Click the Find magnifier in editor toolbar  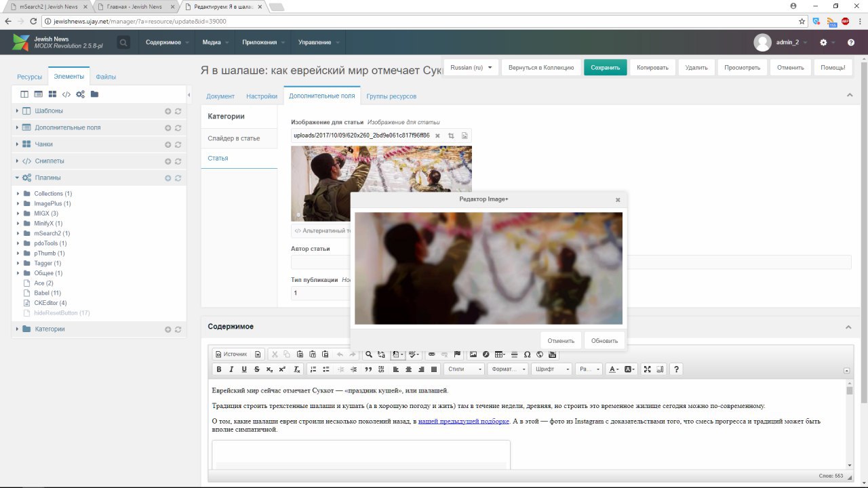369,354
